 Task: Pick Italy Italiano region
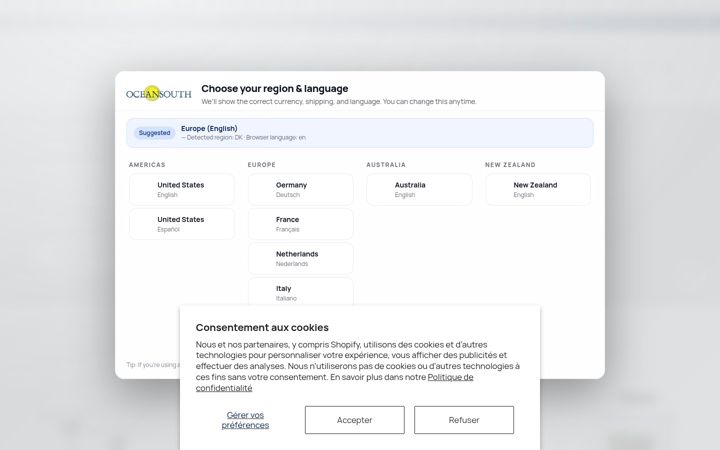pos(301,292)
